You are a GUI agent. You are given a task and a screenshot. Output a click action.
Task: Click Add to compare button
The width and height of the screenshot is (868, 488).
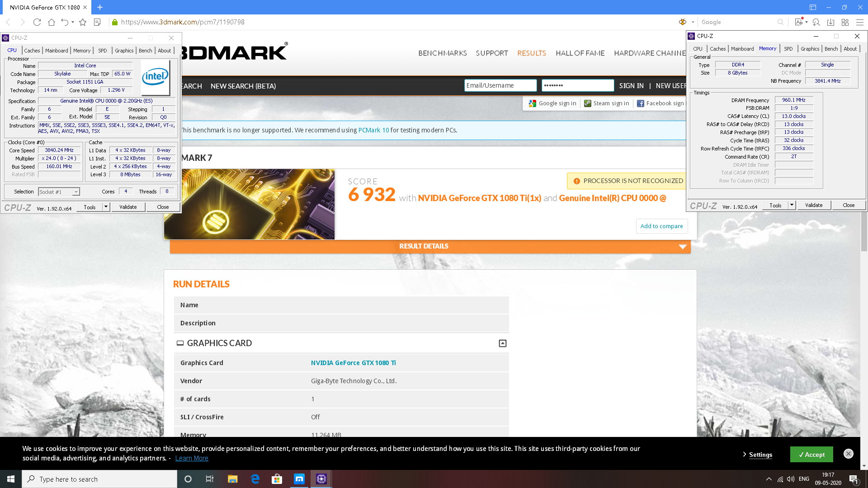(661, 226)
